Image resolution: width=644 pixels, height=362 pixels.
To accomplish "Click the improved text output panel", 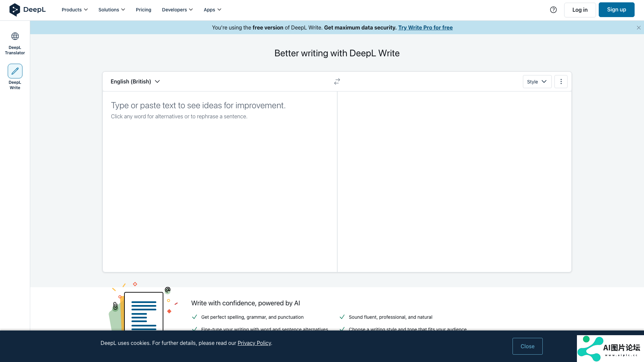I will pyautogui.click(x=454, y=182).
